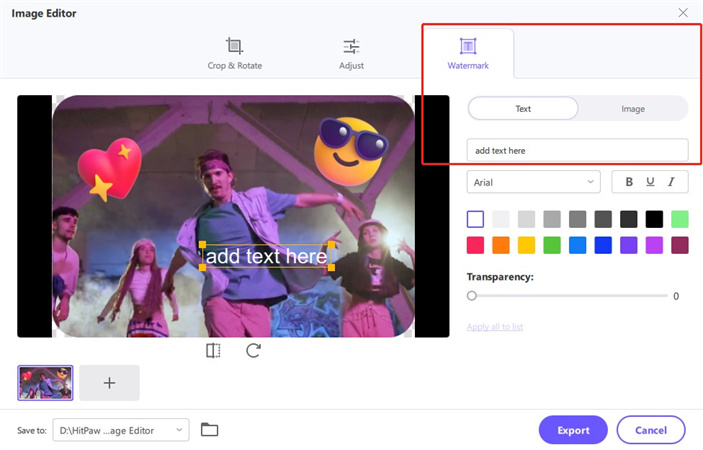This screenshot has width=703, height=450.
Task: Add another image with the plus button
Action: click(109, 383)
